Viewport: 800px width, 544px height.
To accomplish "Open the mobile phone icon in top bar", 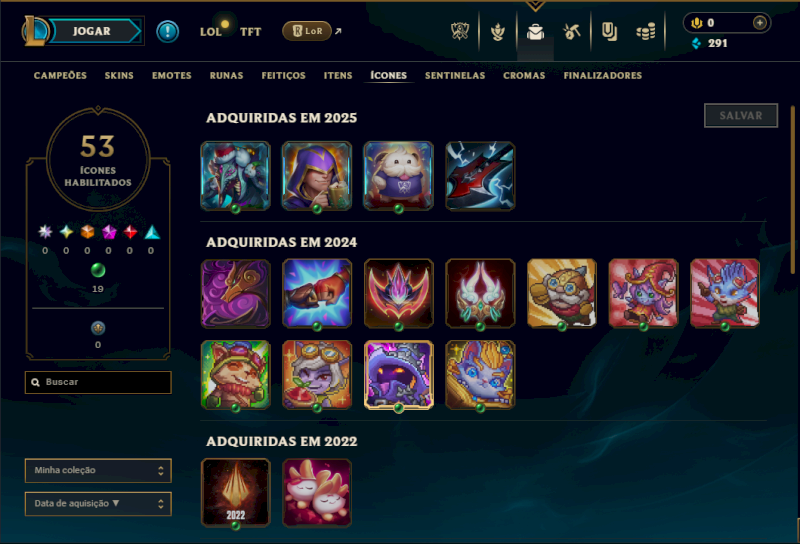I will 609,32.
